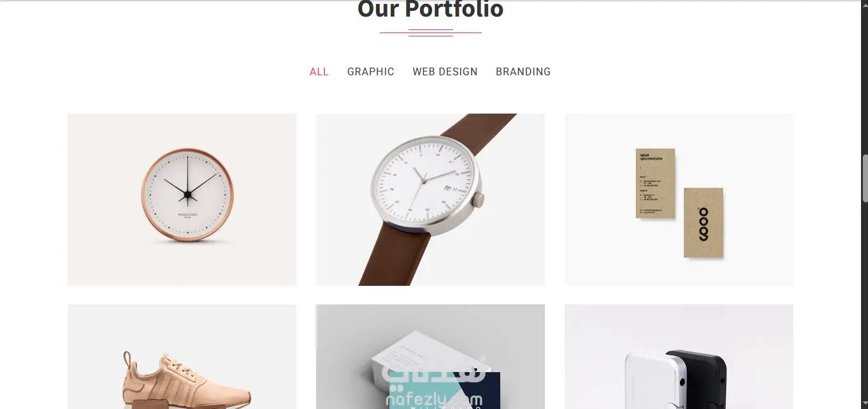Click the vertical scrollbar thumb
Viewport: 868px width, 409px height.
[x=864, y=179]
